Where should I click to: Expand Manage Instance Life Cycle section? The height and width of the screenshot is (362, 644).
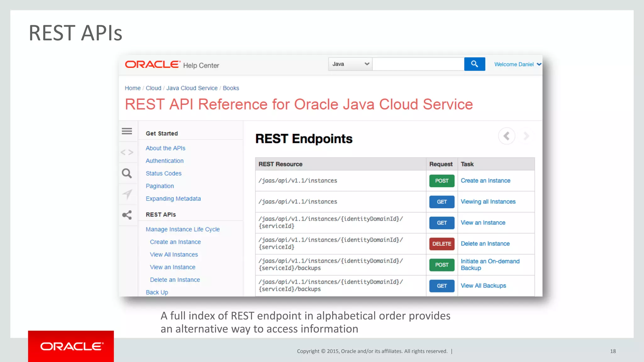pyautogui.click(x=182, y=229)
